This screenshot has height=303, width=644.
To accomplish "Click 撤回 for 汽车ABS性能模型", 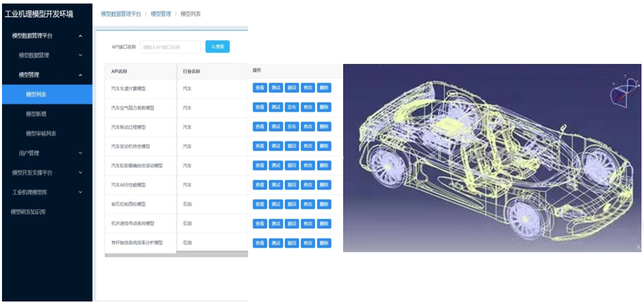I will (292, 185).
